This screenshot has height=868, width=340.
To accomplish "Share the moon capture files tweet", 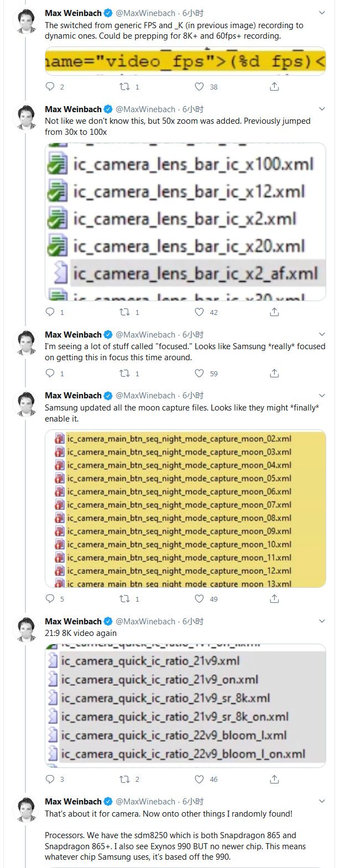I will click(274, 599).
